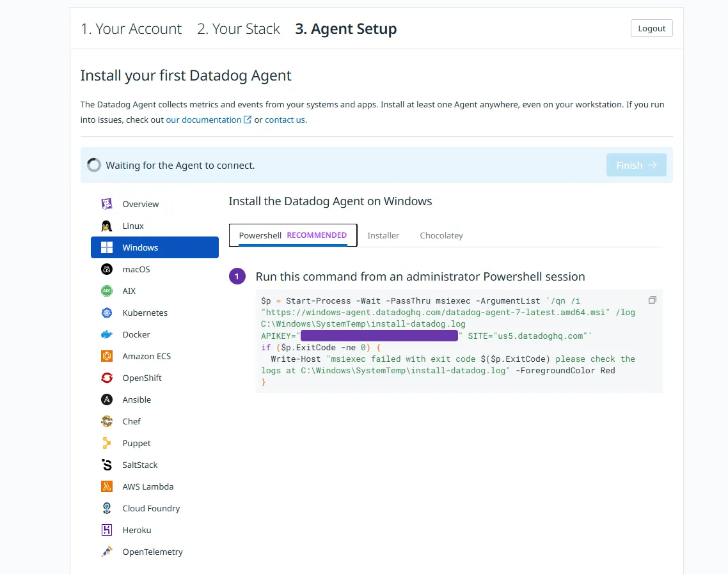The height and width of the screenshot is (574, 728).
Task: Click the Linux penguin icon
Action: pyautogui.click(x=107, y=226)
